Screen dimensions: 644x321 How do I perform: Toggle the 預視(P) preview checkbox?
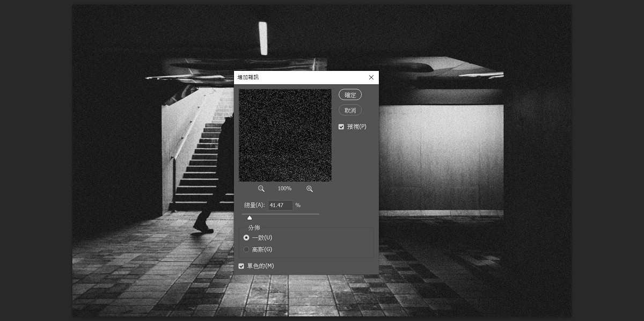tap(341, 127)
